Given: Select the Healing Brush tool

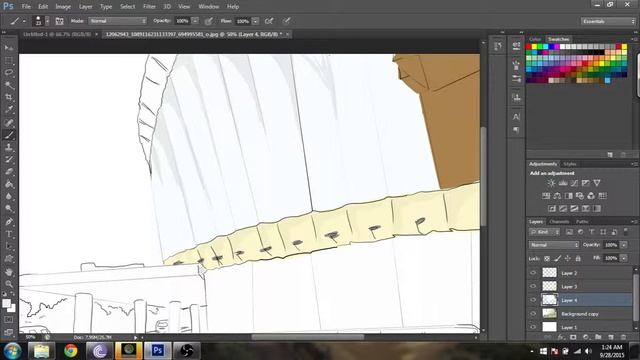Looking at the screenshot, I should [9, 122].
